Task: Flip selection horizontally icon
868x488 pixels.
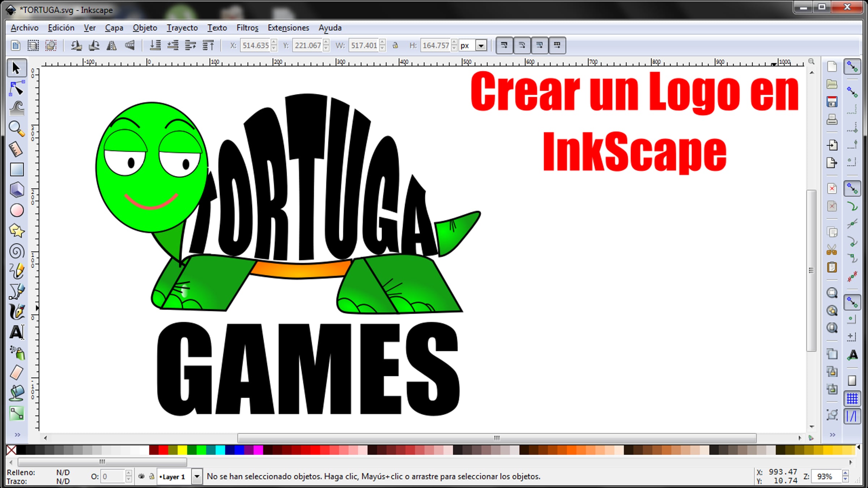Action: coord(112,46)
